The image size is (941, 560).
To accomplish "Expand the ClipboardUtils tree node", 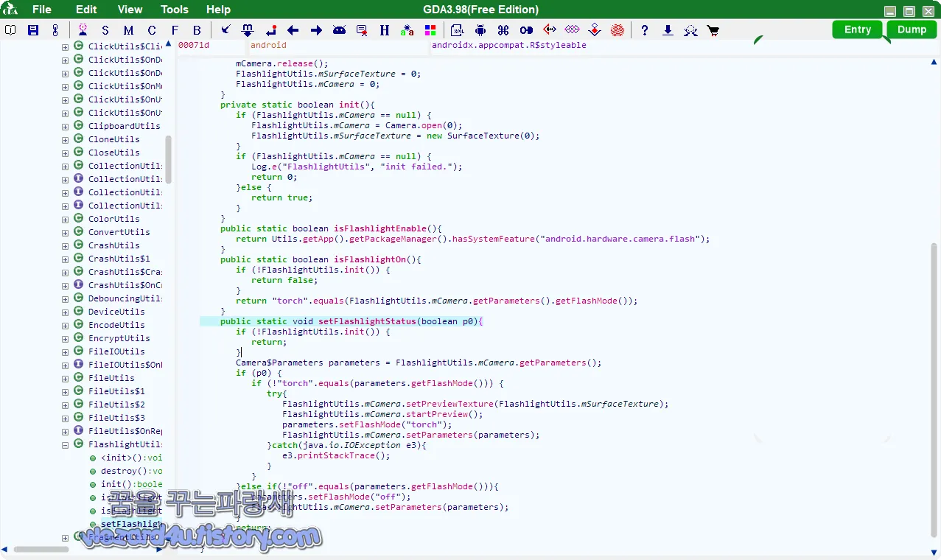I will 65,126.
